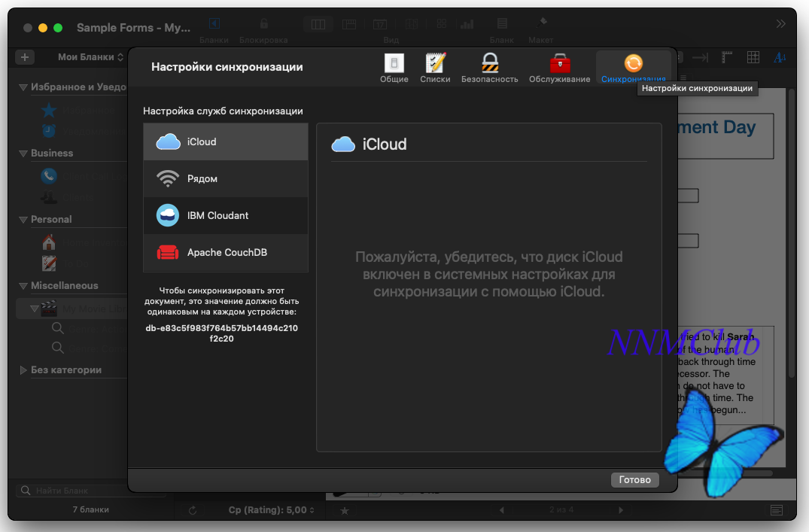Click the 2 из 4 record counter
The height and width of the screenshot is (532, 809).
pyautogui.click(x=561, y=510)
